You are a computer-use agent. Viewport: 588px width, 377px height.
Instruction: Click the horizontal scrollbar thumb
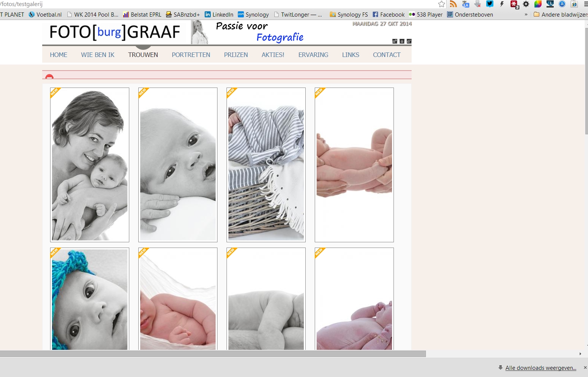tap(213, 354)
